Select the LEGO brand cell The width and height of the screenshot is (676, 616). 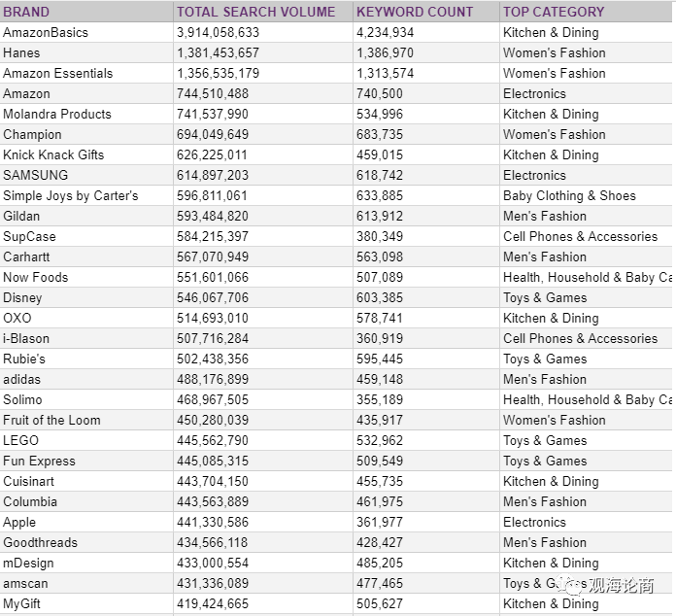point(86,440)
